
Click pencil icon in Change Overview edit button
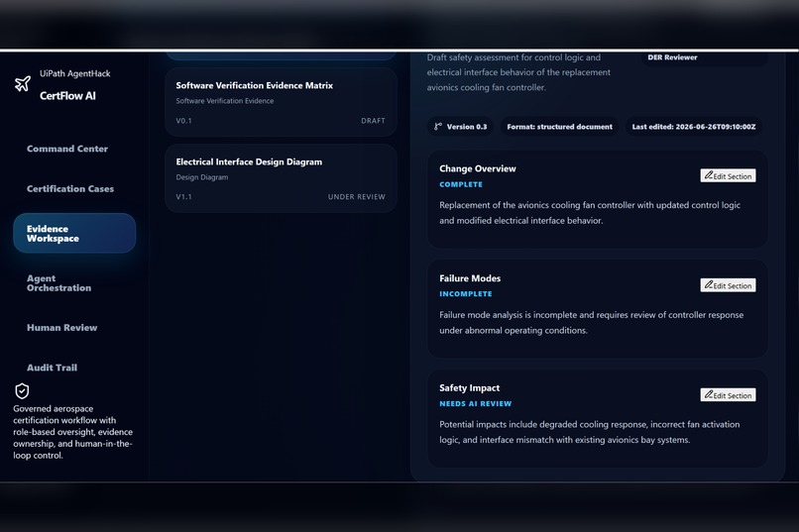(709, 175)
